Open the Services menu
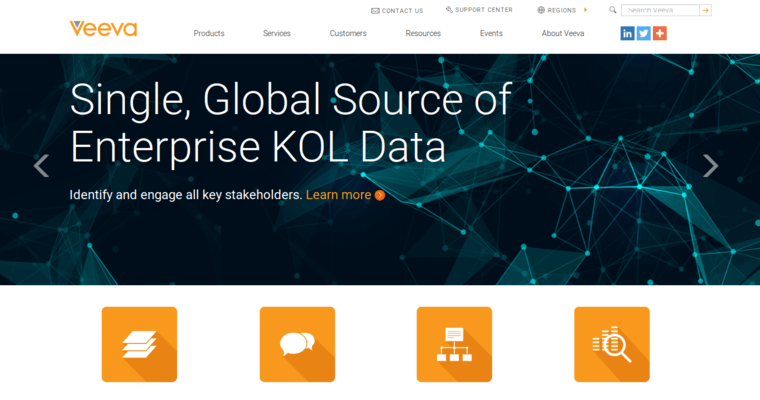The height and width of the screenshot is (400, 760). pyautogui.click(x=277, y=33)
